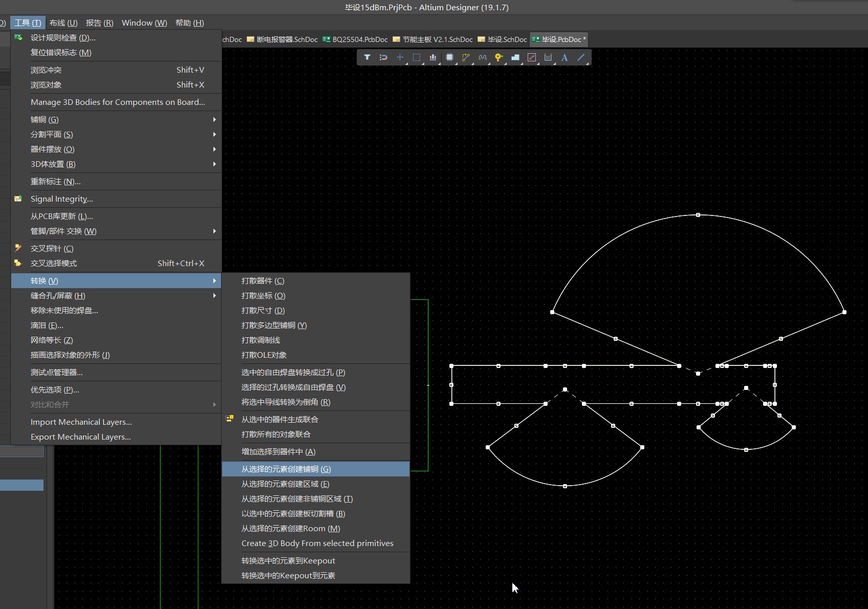The width and height of the screenshot is (868, 609).
Task: Click the selection filter funnel icon
Action: point(367,57)
